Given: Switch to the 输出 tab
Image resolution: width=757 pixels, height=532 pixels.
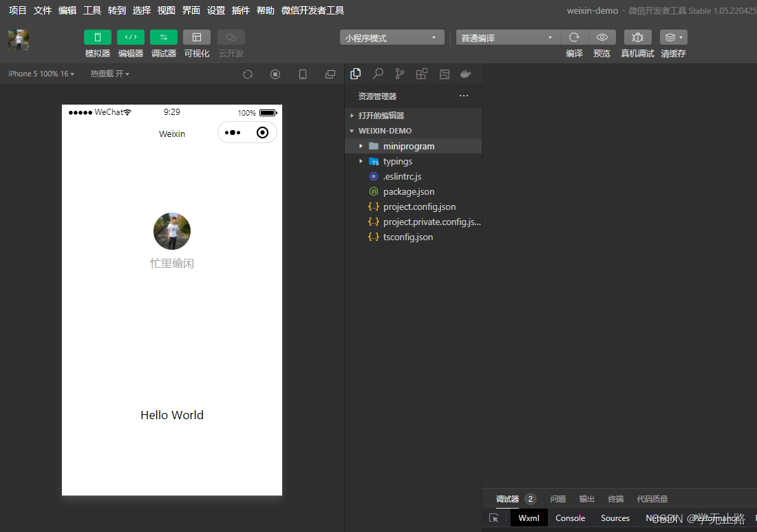Looking at the screenshot, I should click(586, 499).
